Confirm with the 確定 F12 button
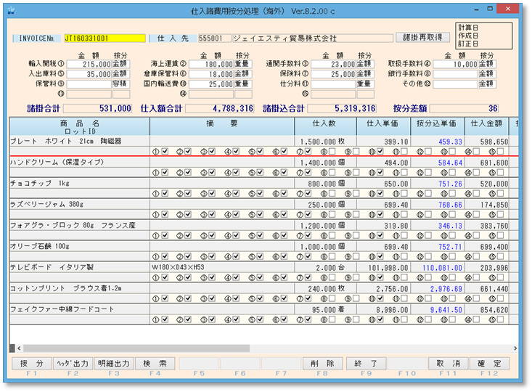This screenshot has height=392, width=532. [x=490, y=364]
